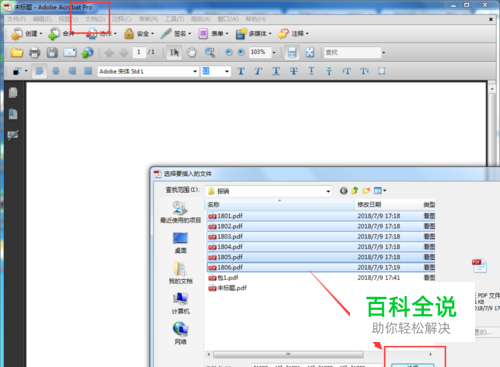Click the print icon
Screen dimensions: 500x367
pos(34,53)
